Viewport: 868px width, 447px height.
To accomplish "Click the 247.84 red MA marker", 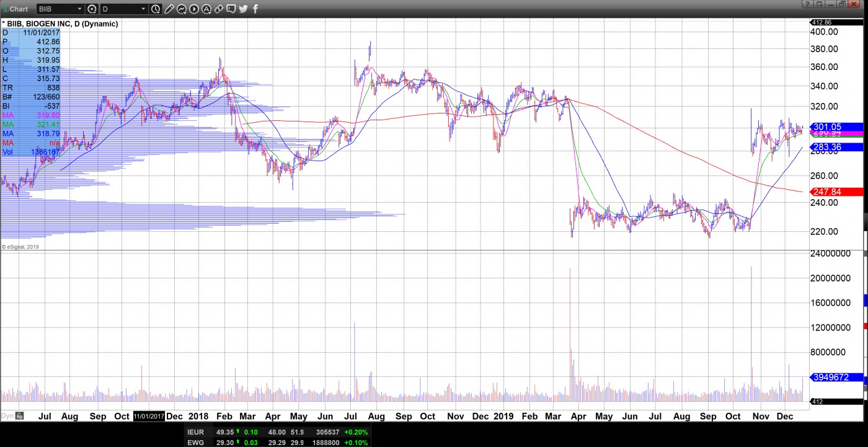I will (x=836, y=192).
